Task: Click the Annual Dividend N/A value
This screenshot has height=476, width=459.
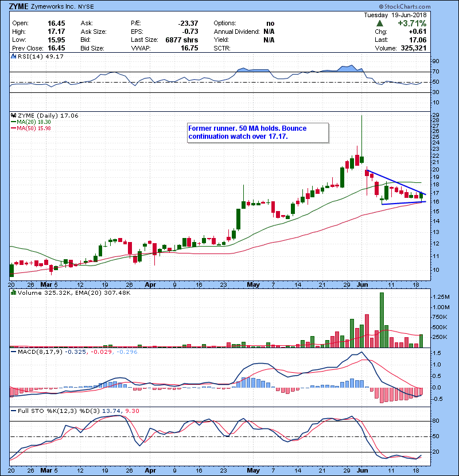Action: pos(269,32)
